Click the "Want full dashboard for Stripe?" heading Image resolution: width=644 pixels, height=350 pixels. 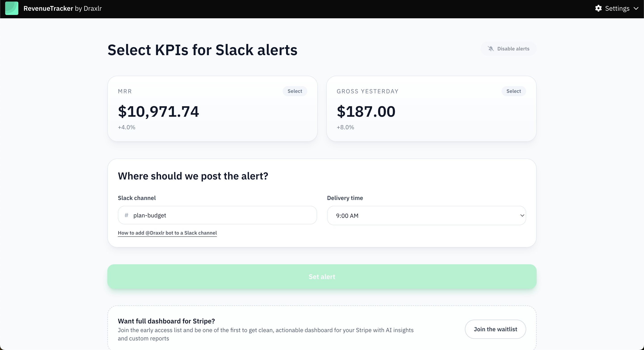[x=166, y=321]
